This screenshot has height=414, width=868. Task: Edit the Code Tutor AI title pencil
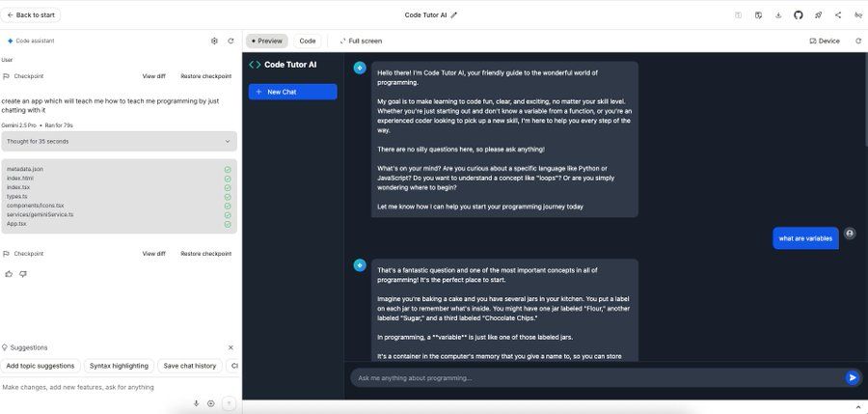tap(454, 14)
